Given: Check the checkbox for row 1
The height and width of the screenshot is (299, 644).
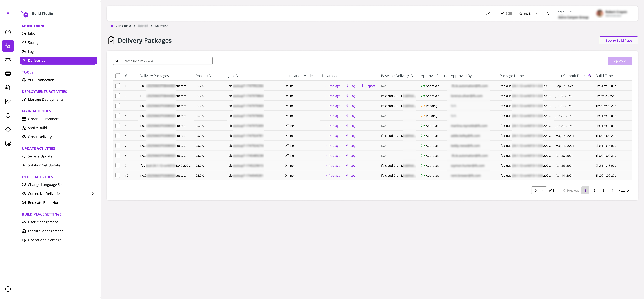Looking at the screenshot, I should tap(118, 86).
